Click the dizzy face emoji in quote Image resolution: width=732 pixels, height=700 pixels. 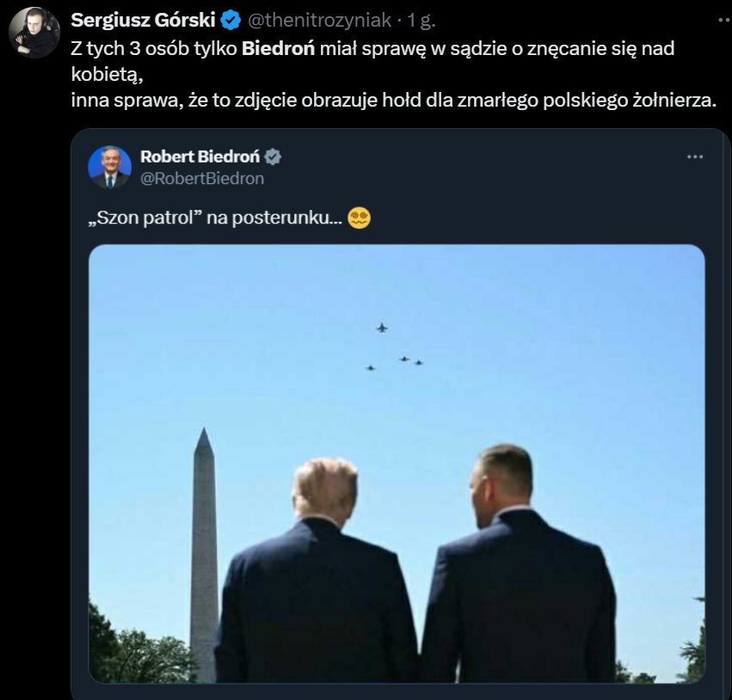[x=360, y=219]
